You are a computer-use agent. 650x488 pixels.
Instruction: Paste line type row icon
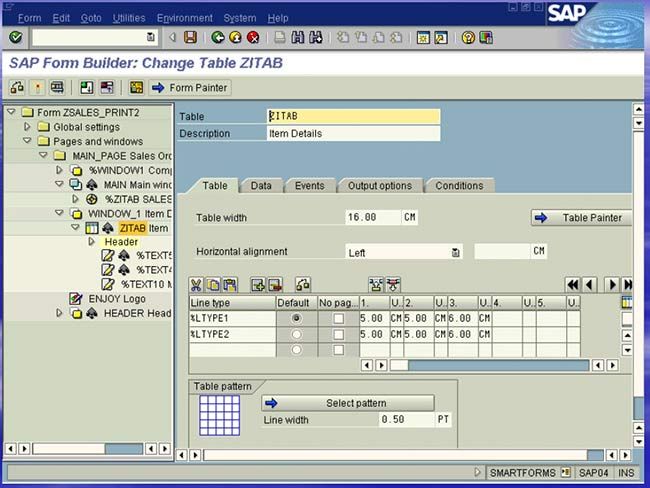(230, 285)
